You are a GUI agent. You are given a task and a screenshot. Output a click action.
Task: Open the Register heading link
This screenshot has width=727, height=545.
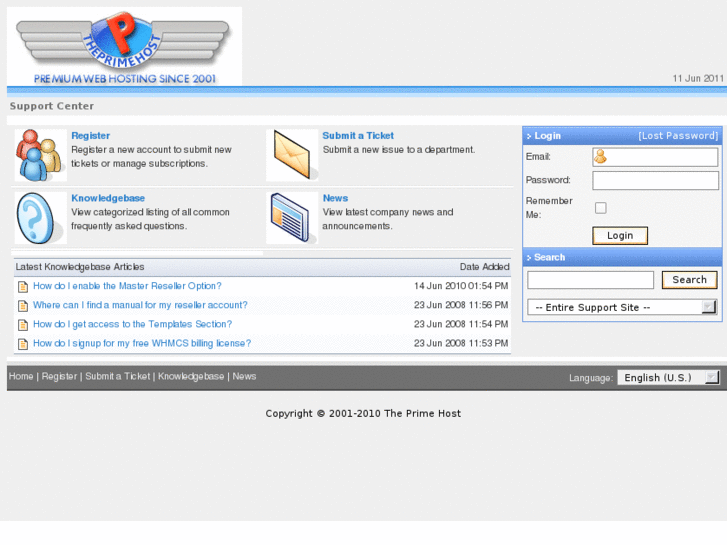click(90, 135)
